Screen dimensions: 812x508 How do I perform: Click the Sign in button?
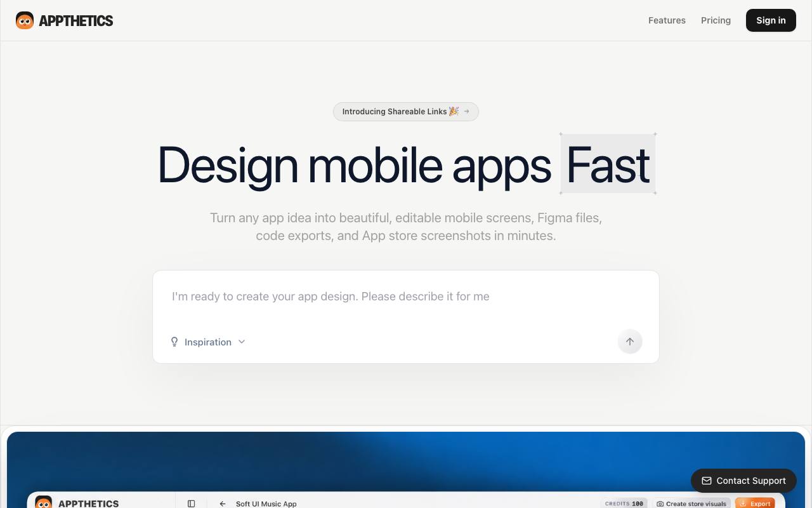771,20
